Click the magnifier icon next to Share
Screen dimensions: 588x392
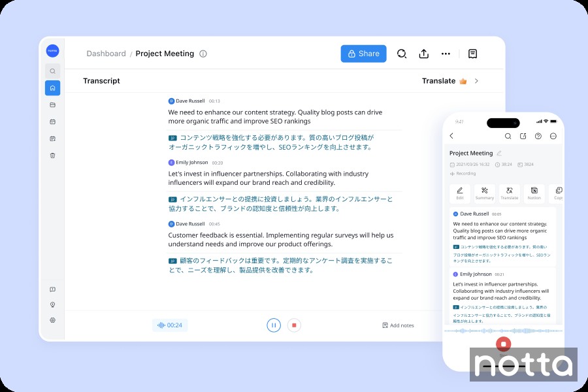pos(401,54)
